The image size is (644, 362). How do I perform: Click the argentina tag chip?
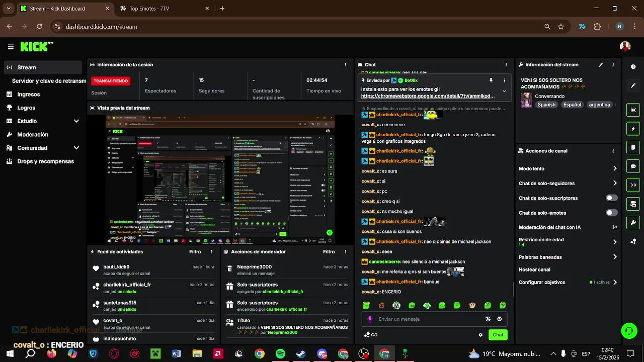pyautogui.click(x=599, y=105)
